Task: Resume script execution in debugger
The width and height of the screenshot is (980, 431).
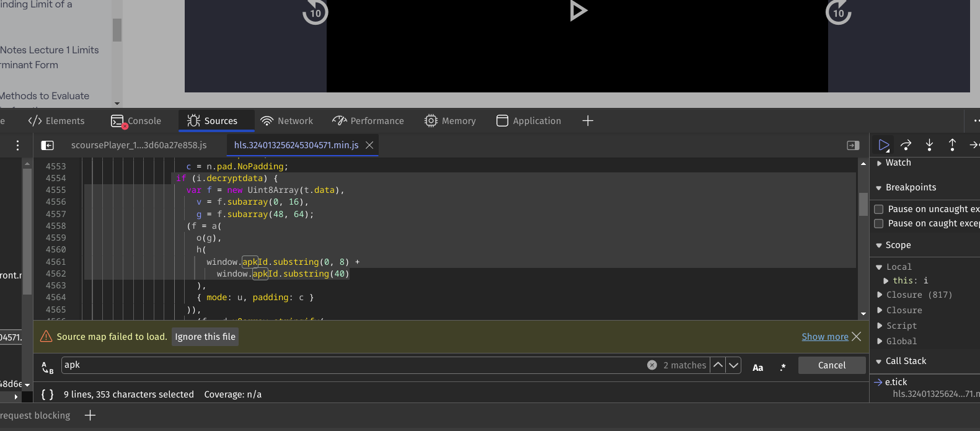Action: coord(884,145)
